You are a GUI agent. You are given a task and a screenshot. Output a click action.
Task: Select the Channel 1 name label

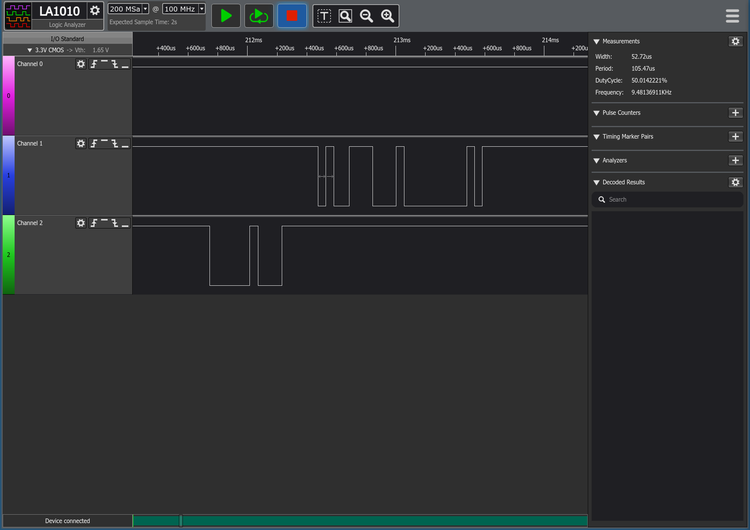(x=30, y=144)
